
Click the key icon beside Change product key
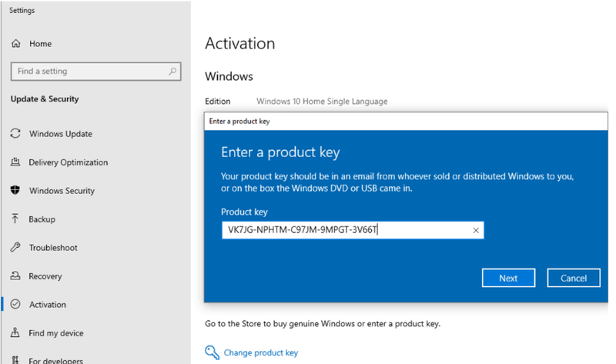(213, 352)
